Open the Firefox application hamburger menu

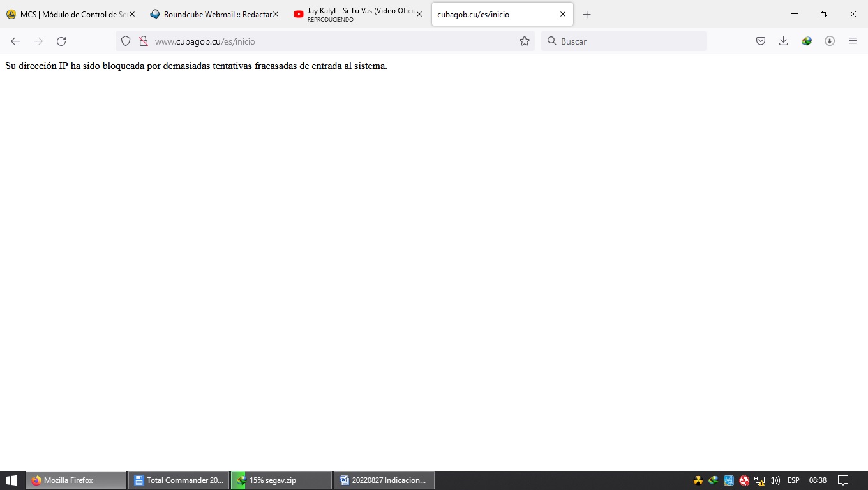(853, 41)
